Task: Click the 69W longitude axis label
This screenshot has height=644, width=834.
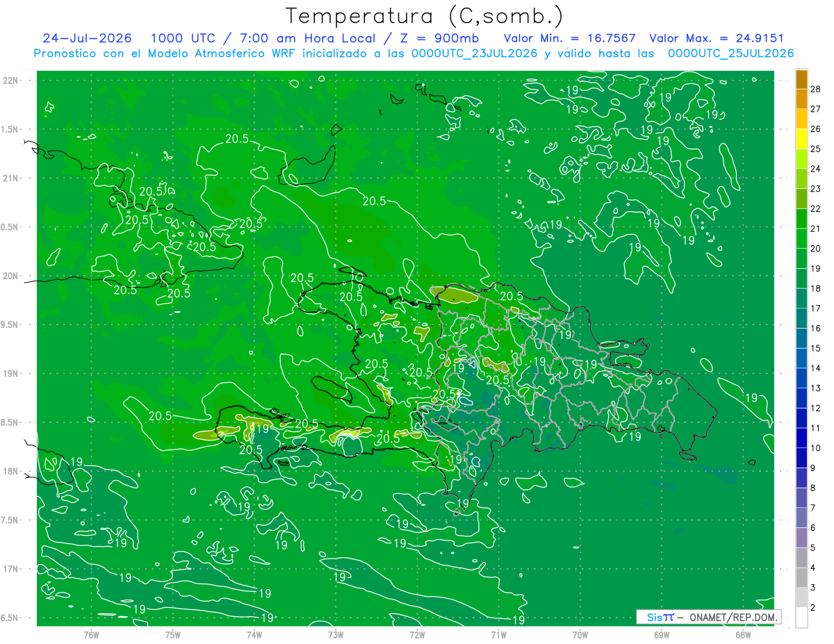Action: click(x=661, y=634)
